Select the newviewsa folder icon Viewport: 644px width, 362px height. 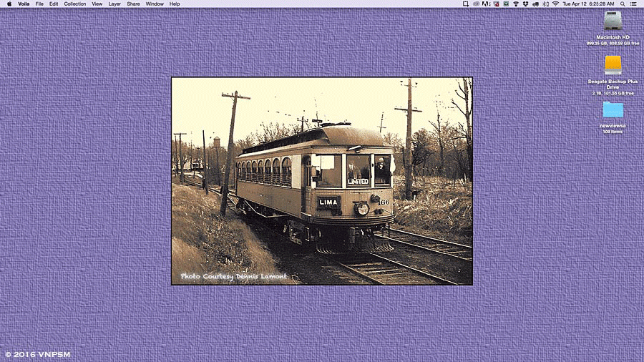pos(613,109)
